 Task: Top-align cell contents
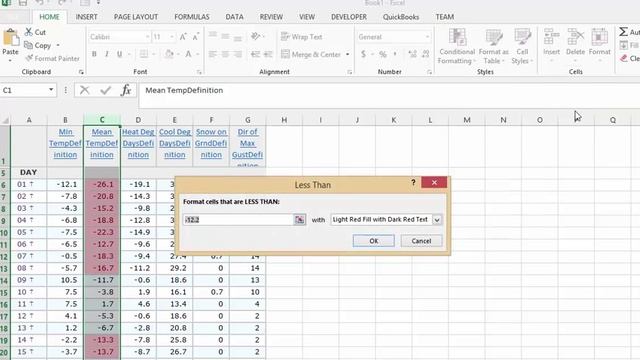point(213,36)
